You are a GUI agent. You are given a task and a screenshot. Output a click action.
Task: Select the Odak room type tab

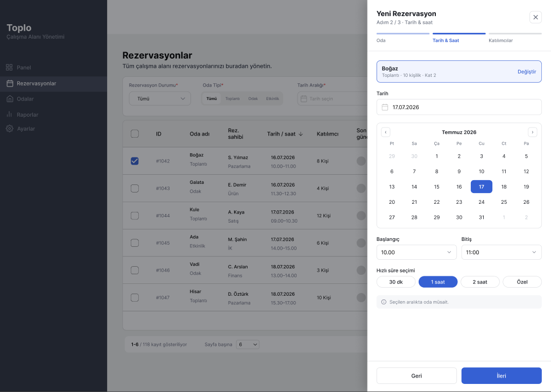(x=253, y=99)
